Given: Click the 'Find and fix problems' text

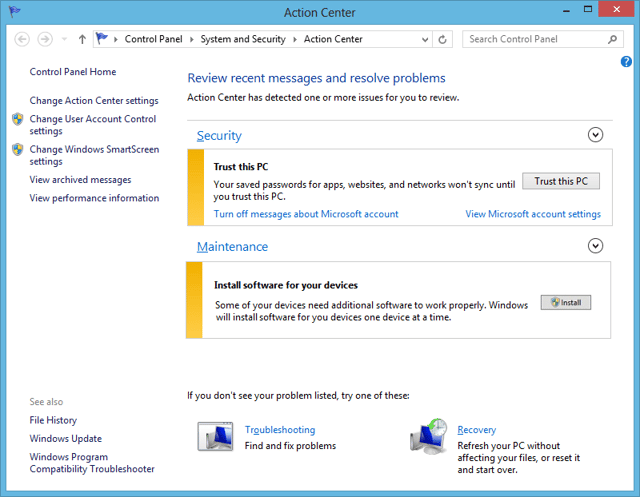Looking at the screenshot, I should click(x=290, y=446).
